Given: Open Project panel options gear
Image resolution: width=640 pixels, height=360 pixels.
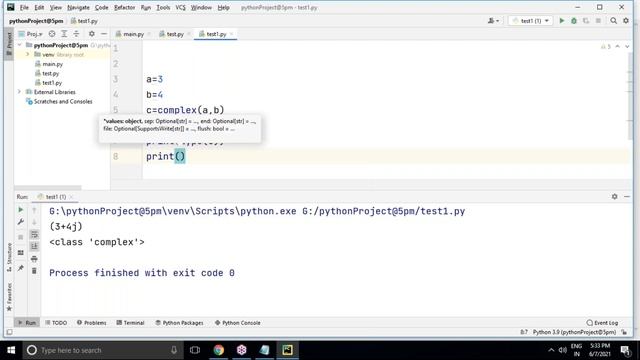Looking at the screenshot, I should 91,34.
